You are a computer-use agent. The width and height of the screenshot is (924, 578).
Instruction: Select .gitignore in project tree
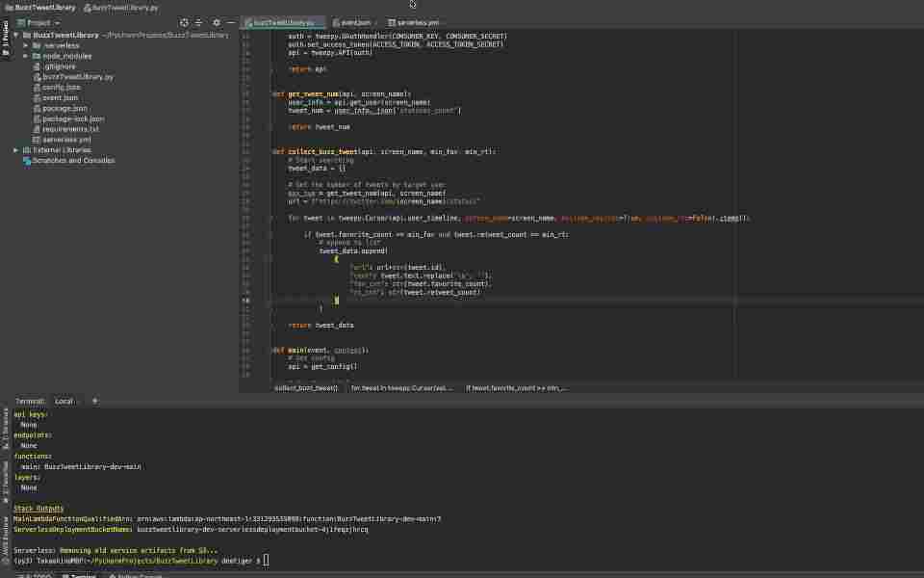click(x=59, y=66)
